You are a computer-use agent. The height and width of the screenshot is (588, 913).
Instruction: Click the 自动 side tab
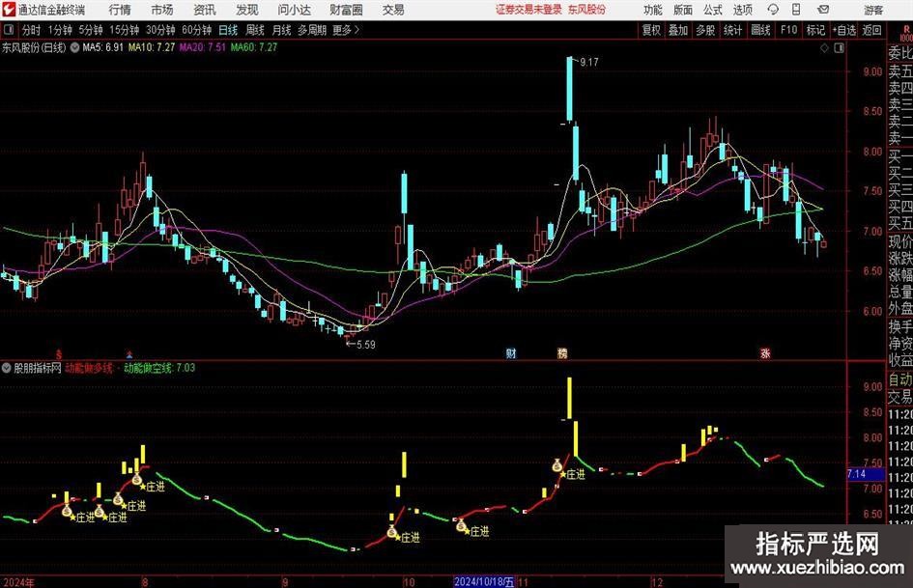click(x=900, y=379)
